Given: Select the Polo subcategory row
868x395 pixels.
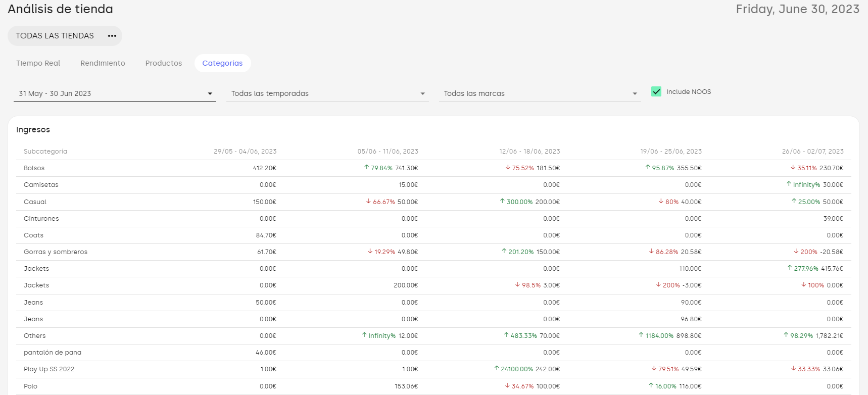Looking at the screenshot, I should pos(433,386).
